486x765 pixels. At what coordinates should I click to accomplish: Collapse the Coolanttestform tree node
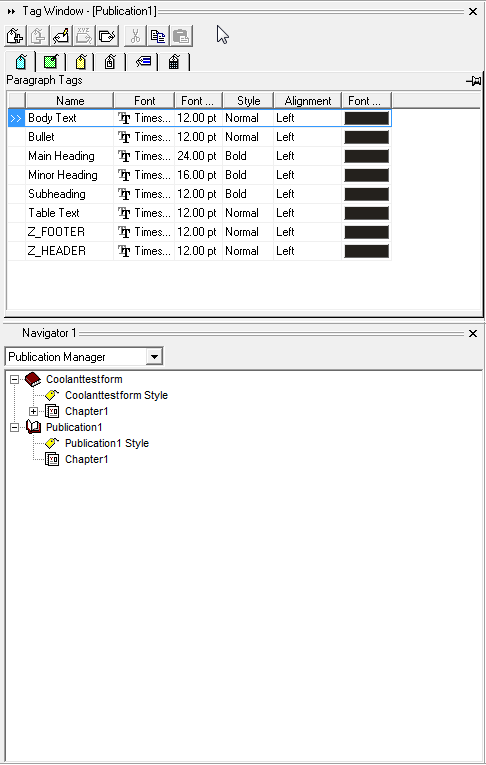pyautogui.click(x=15, y=379)
